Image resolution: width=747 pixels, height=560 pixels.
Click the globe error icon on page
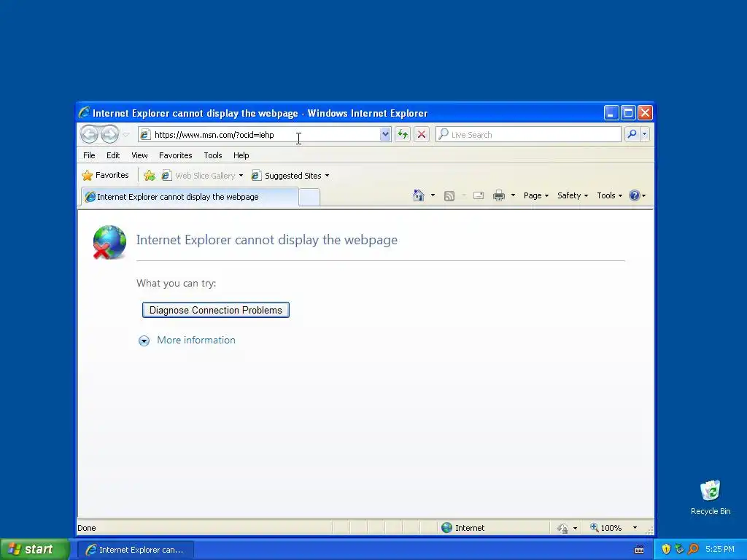click(109, 242)
